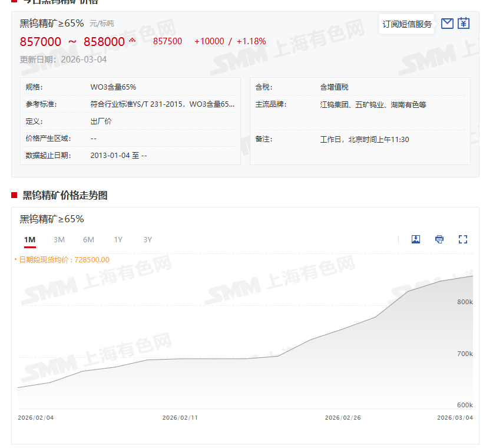The image size is (483, 448).
Task: Expand chart to fullscreen
Action: point(463,239)
